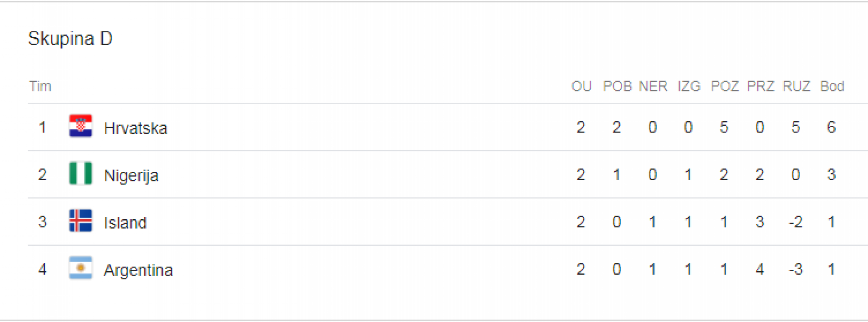Click Argentina's -3 goal difference value
This screenshot has width=868, height=322.
coord(795,269)
